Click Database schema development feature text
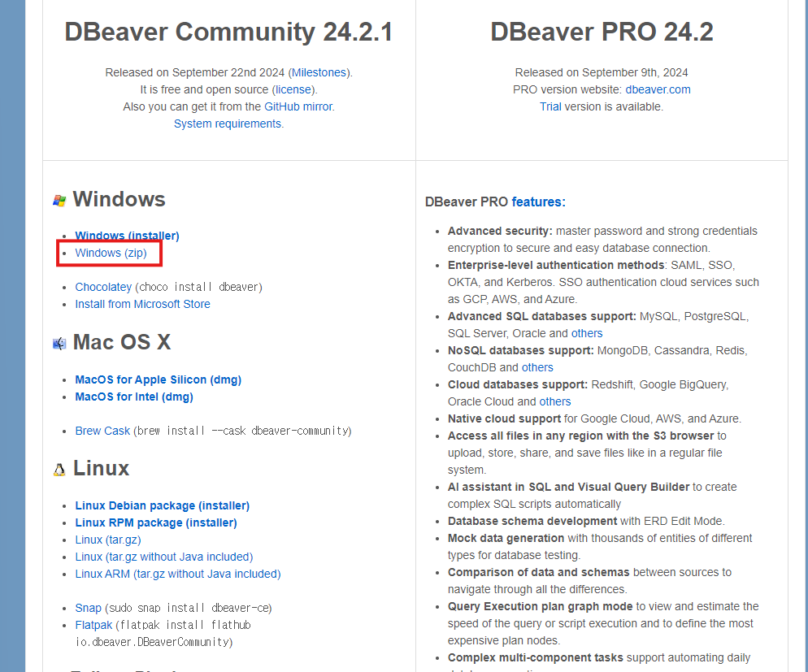Screen dimensions: 808x672 pos(532,521)
